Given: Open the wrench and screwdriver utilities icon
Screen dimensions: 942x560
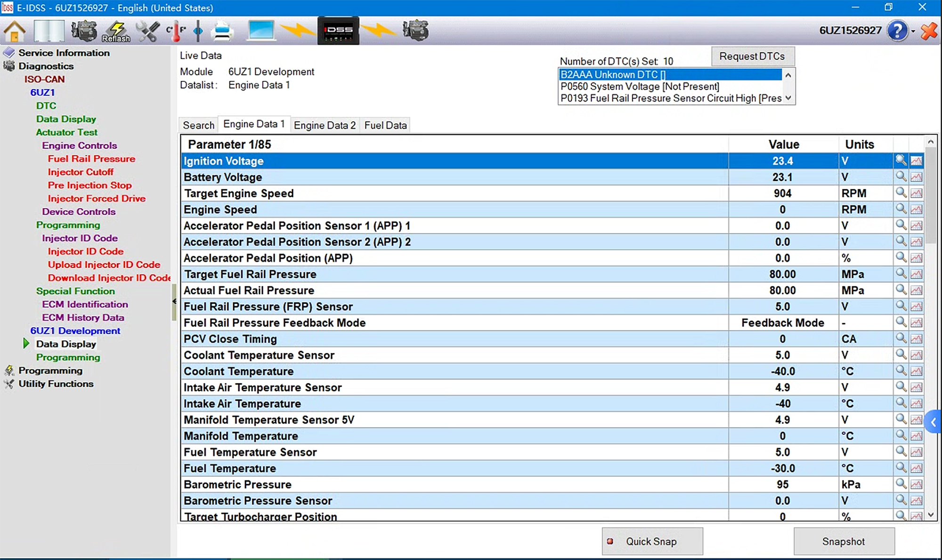Looking at the screenshot, I should pos(147,31).
